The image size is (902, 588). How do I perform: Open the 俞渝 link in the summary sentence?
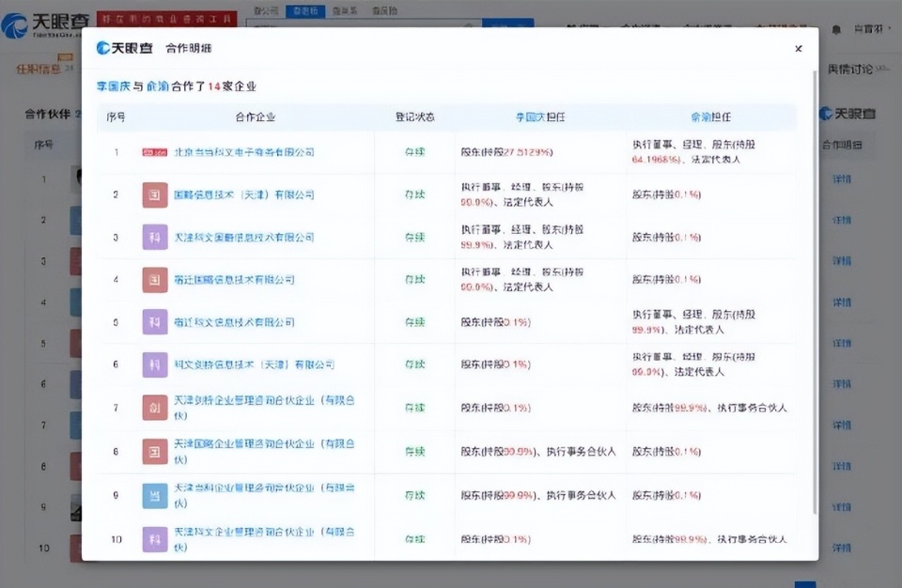(157, 86)
